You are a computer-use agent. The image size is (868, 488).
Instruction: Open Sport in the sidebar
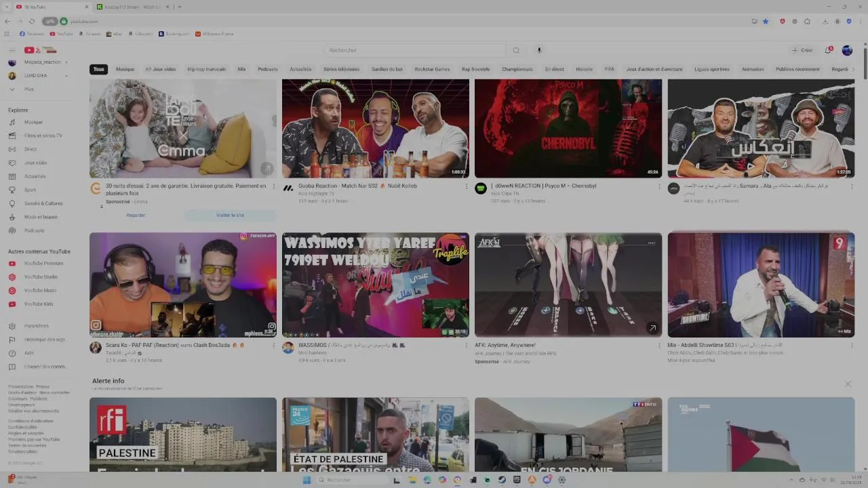pos(30,190)
